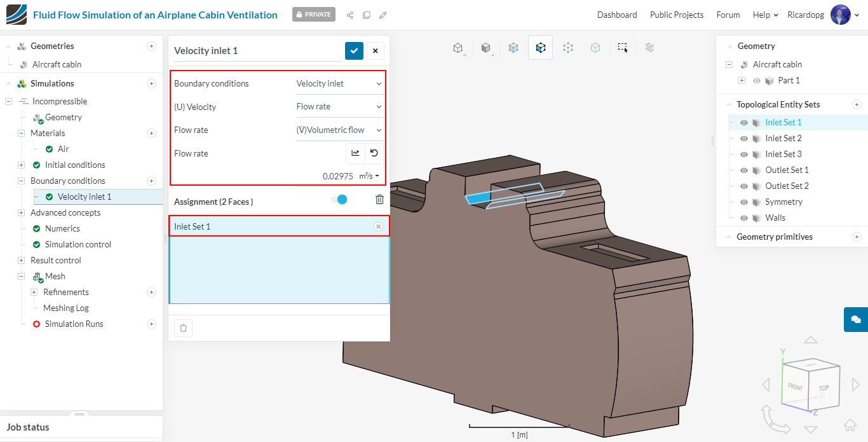Open the chat support bubble

tap(855, 319)
